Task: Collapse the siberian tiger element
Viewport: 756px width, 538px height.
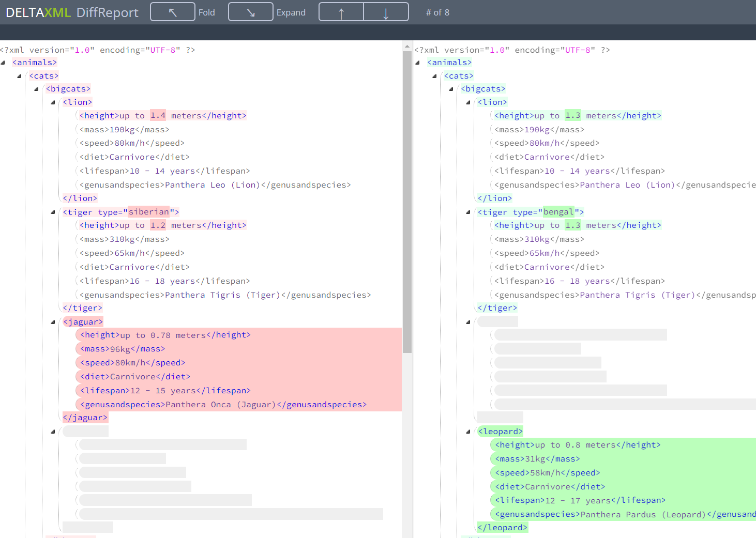Action: point(53,212)
